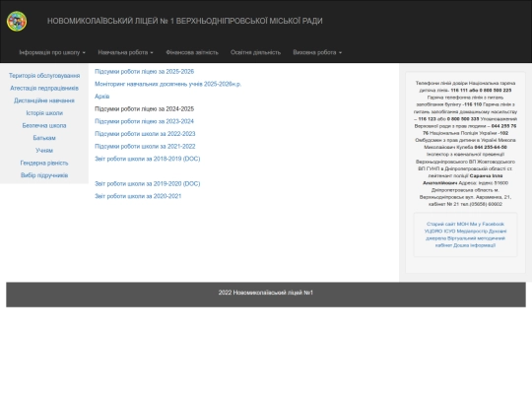Viewport: 532px width, 399px height.
Task: Expand the Виховна робота dropdown menu
Action: tap(317, 52)
